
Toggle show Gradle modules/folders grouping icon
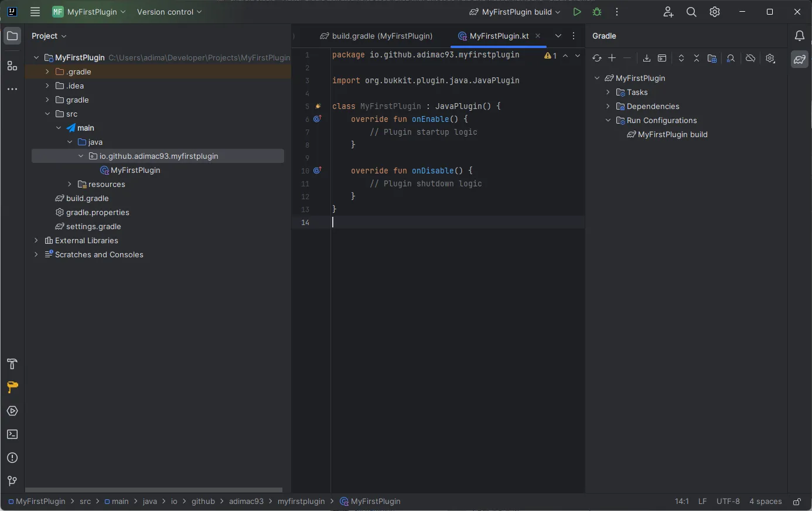click(x=712, y=58)
